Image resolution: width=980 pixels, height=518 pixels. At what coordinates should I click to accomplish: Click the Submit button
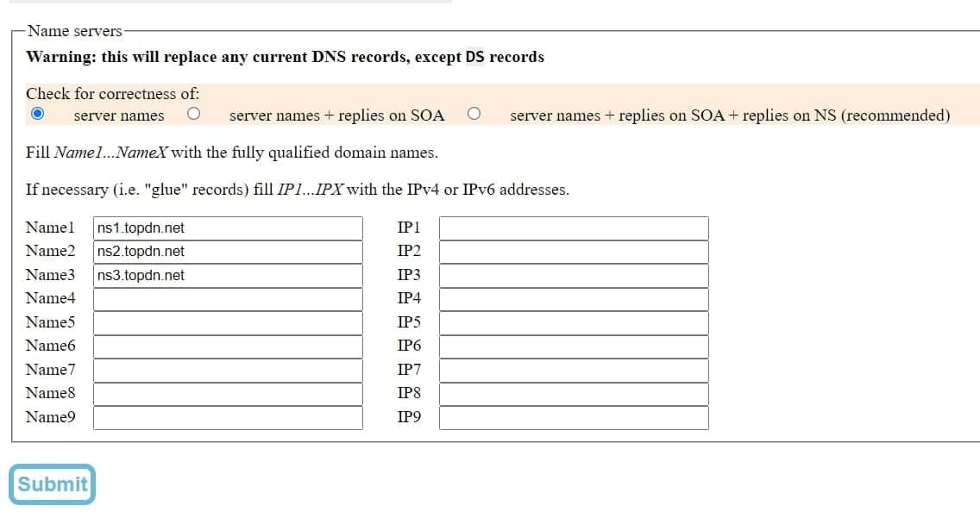click(53, 484)
